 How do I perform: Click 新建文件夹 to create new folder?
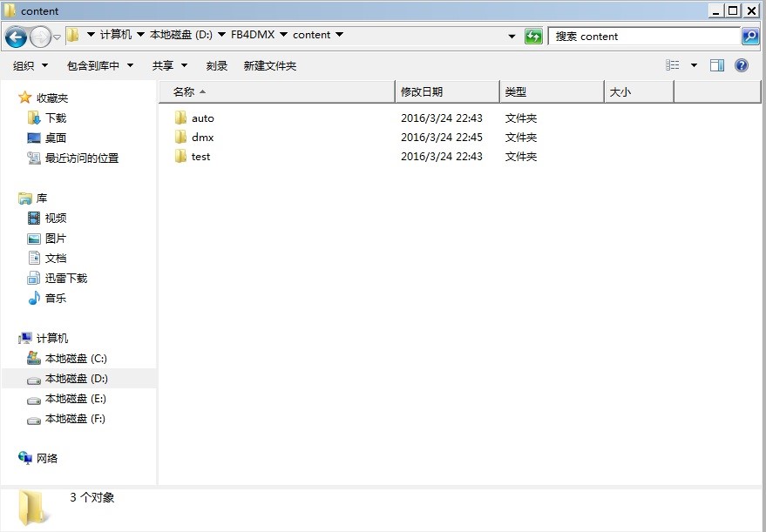point(270,66)
